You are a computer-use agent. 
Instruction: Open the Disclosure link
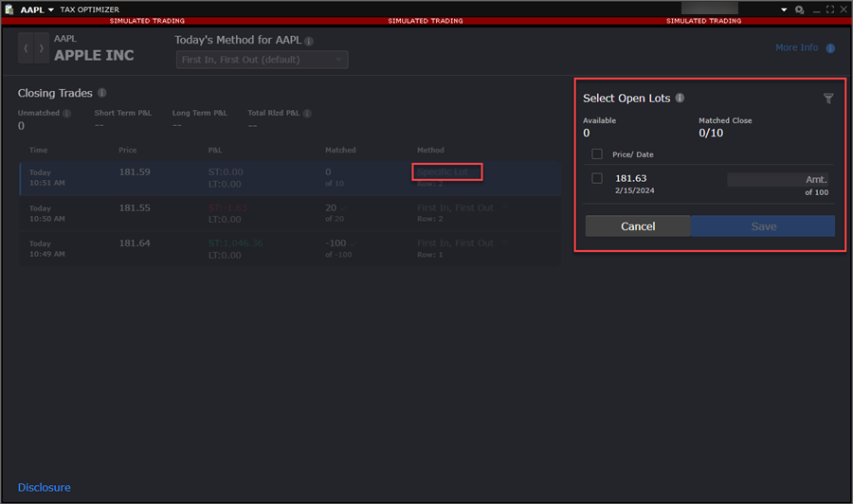point(44,488)
